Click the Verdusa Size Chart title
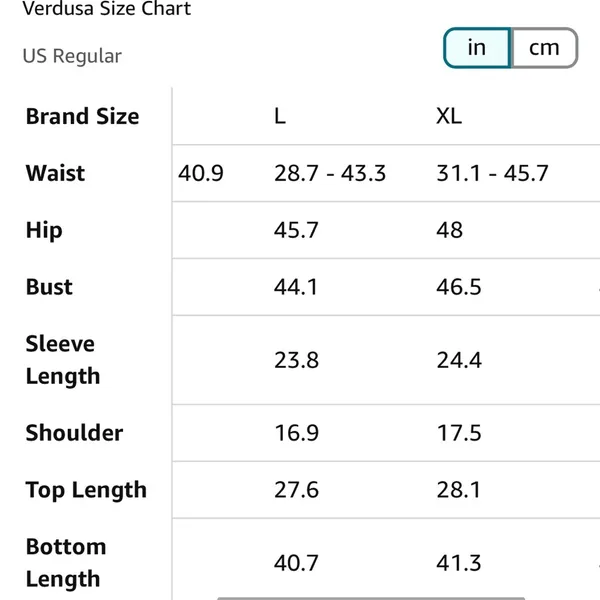Screen dimensions: 600x600 [107, 8]
